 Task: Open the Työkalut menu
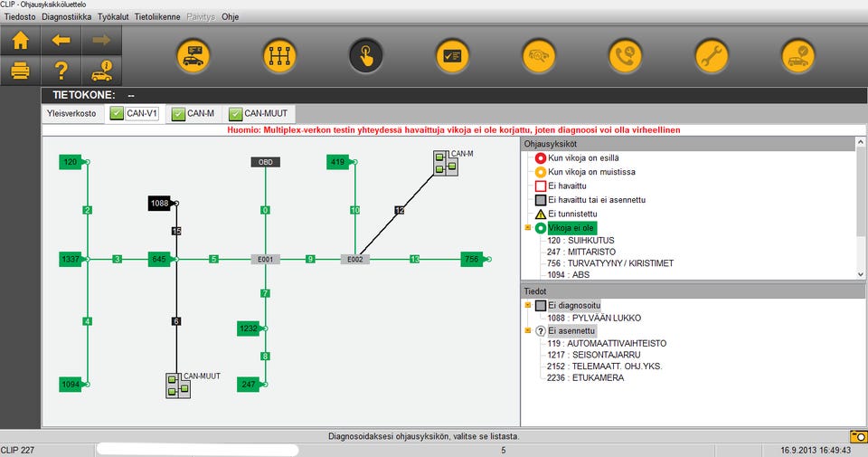click(x=113, y=16)
